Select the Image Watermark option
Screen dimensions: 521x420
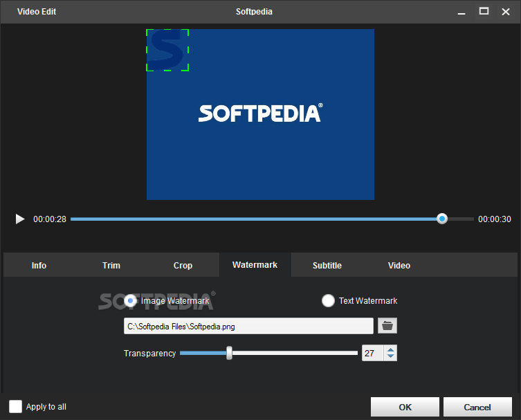130,301
